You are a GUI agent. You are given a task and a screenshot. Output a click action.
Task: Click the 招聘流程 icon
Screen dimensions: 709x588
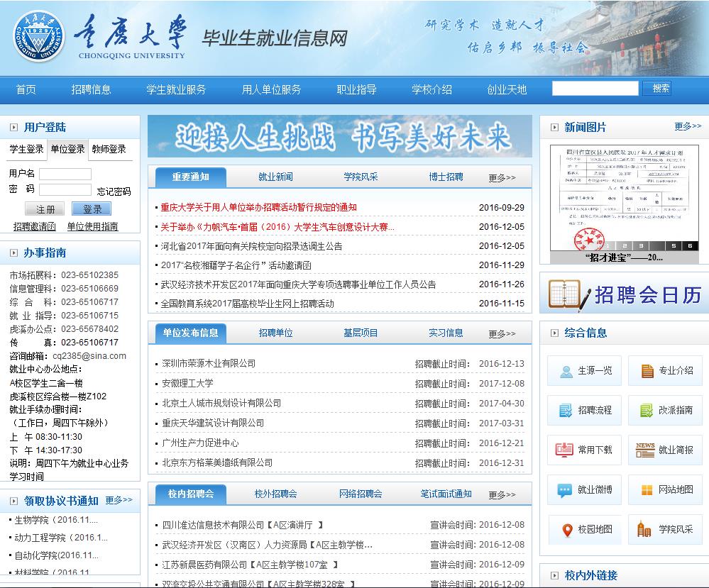click(566, 411)
